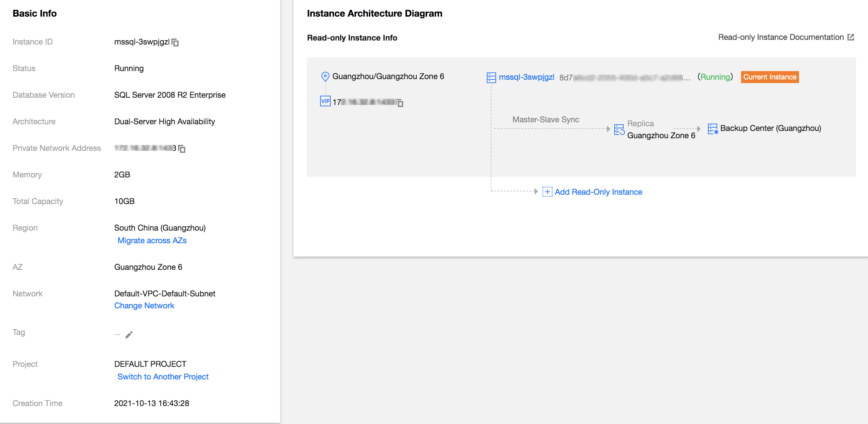Click the Backup Center (Guangzhou) label
The image size is (868, 424).
(x=770, y=129)
